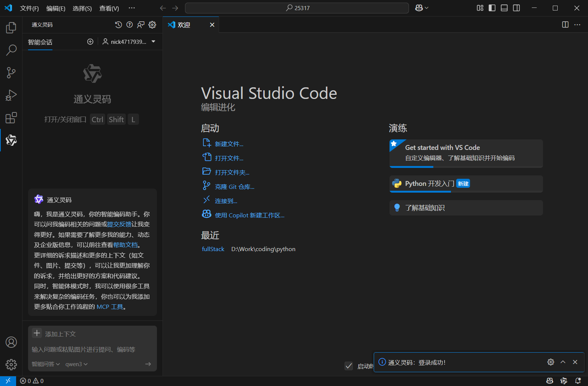Screen dimensions: 588x386
Task: Select the 欢迎 editor tab
Action: pos(191,25)
